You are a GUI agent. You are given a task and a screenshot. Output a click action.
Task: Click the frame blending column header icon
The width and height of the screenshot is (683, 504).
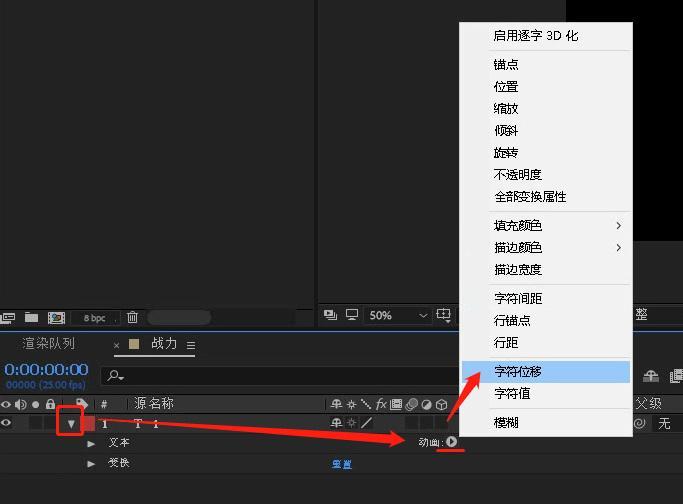click(396, 405)
